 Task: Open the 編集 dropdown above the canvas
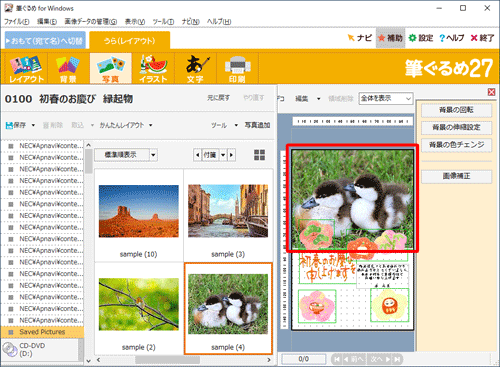(x=307, y=98)
